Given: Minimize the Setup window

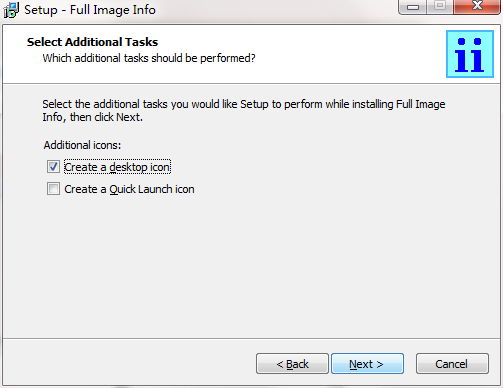Looking at the screenshot, I should coord(412,7).
